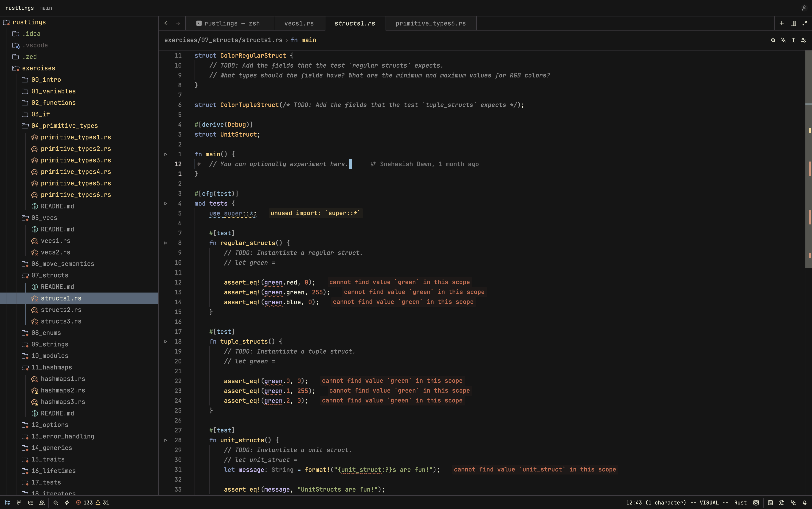Toggle the assistant sparkle icon in status bar
This screenshot has height=509, width=812.
(793, 503)
